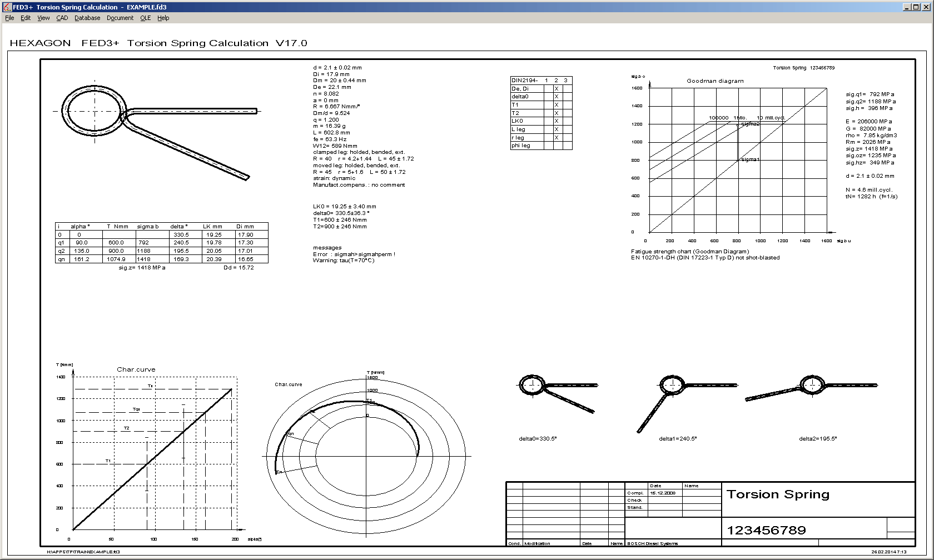Open the Edit menu
934x560 pixels.
click(26, 18)
